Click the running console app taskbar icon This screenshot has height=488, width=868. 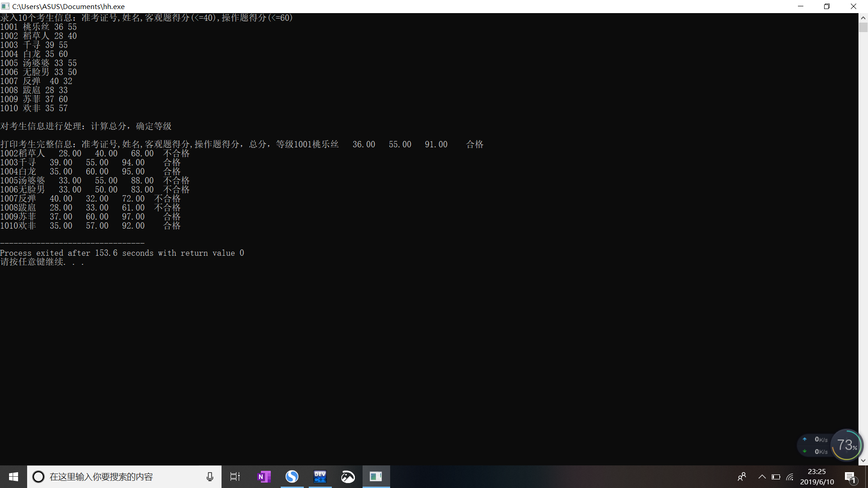(376, 477)
